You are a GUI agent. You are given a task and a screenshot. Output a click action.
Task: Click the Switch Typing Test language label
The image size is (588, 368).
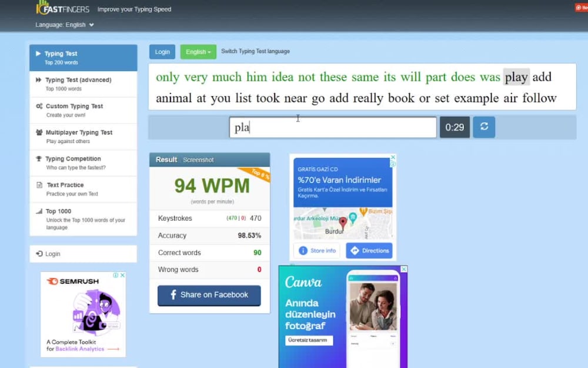click(255, 51)
